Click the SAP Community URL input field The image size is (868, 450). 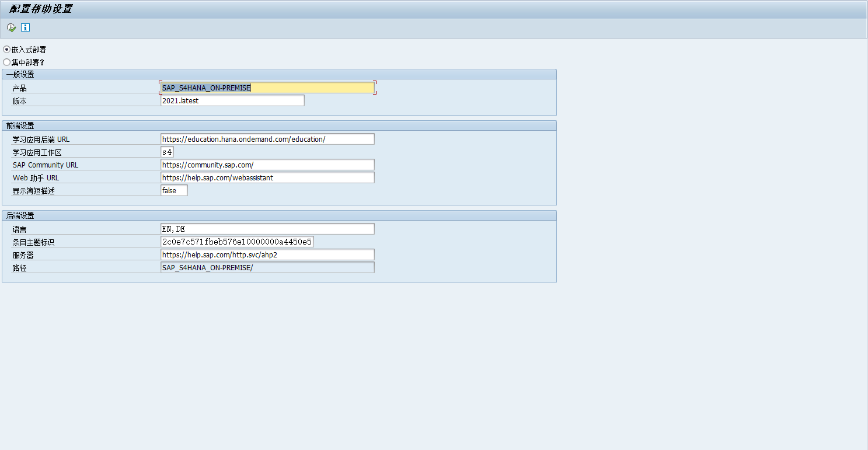267,165
